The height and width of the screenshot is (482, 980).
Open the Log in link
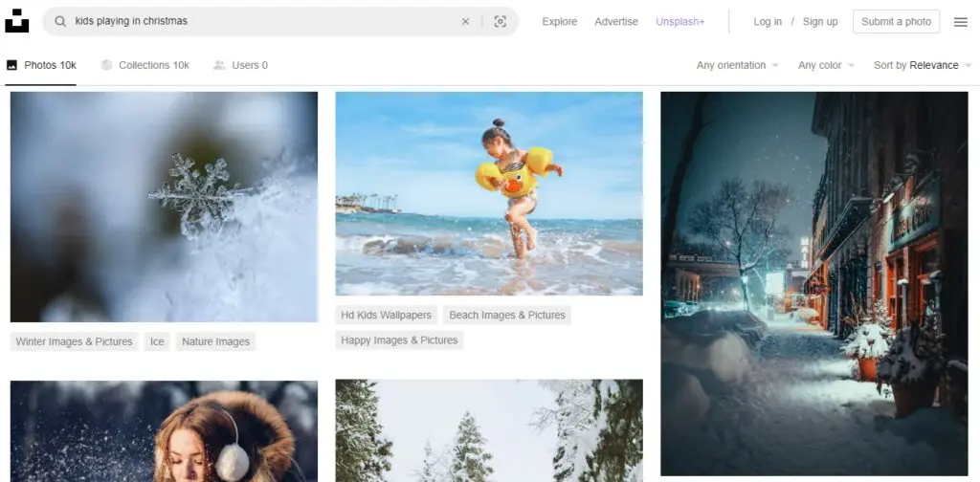click(x=767, y=21)
